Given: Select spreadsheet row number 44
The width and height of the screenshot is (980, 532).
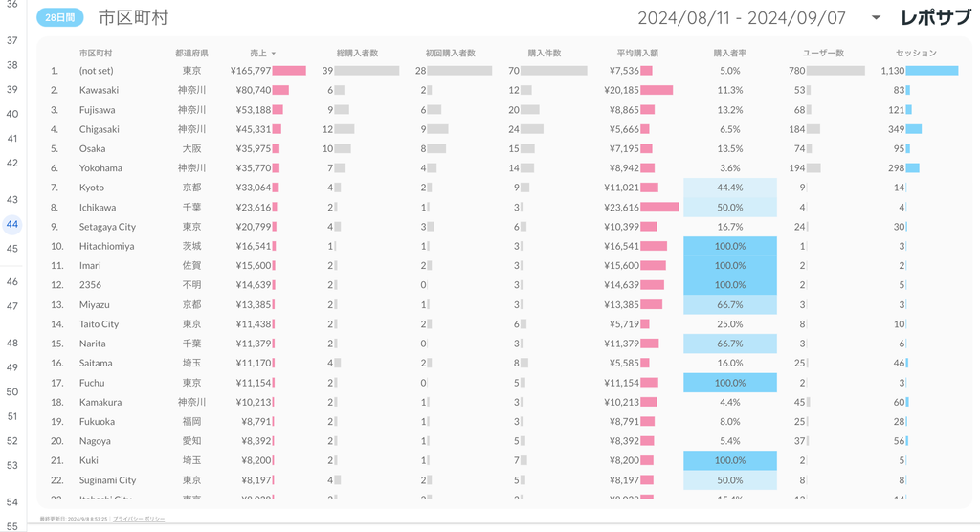Looking at the screenshot, I should point(12,225).
